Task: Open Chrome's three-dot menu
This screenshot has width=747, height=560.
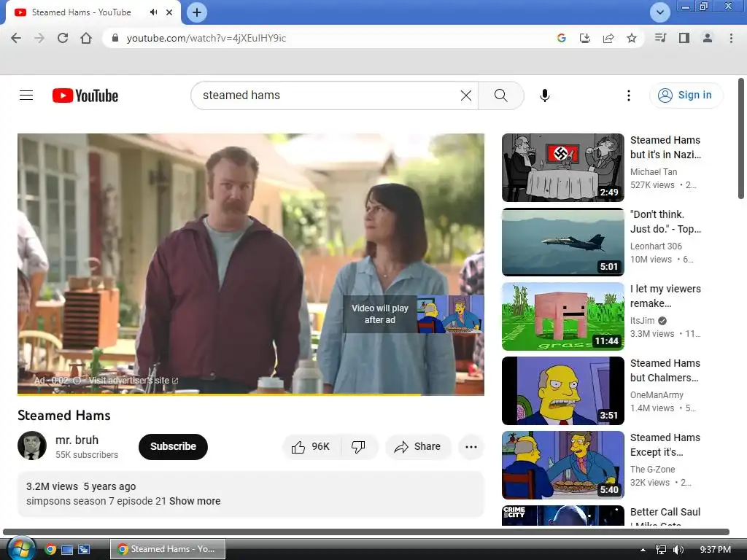Action: (731, 38)
